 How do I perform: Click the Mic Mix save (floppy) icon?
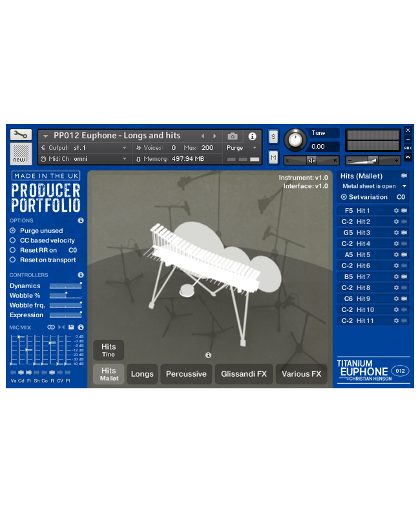(x=70, y=328)
